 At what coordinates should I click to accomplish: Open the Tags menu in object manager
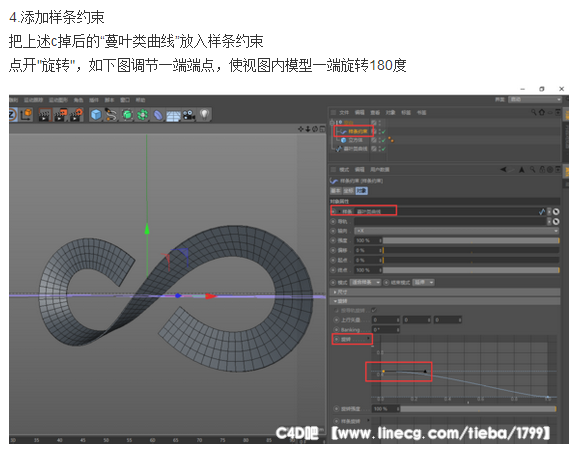point(406,112)
